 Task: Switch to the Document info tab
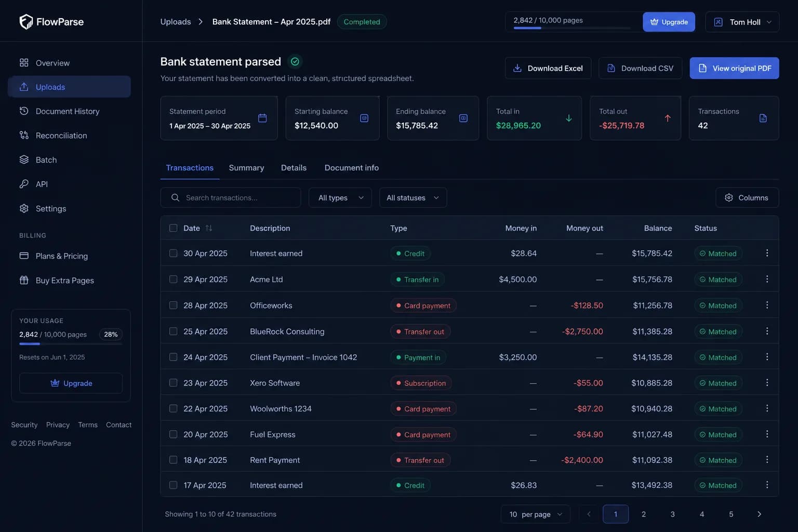(x=352, y=168)
